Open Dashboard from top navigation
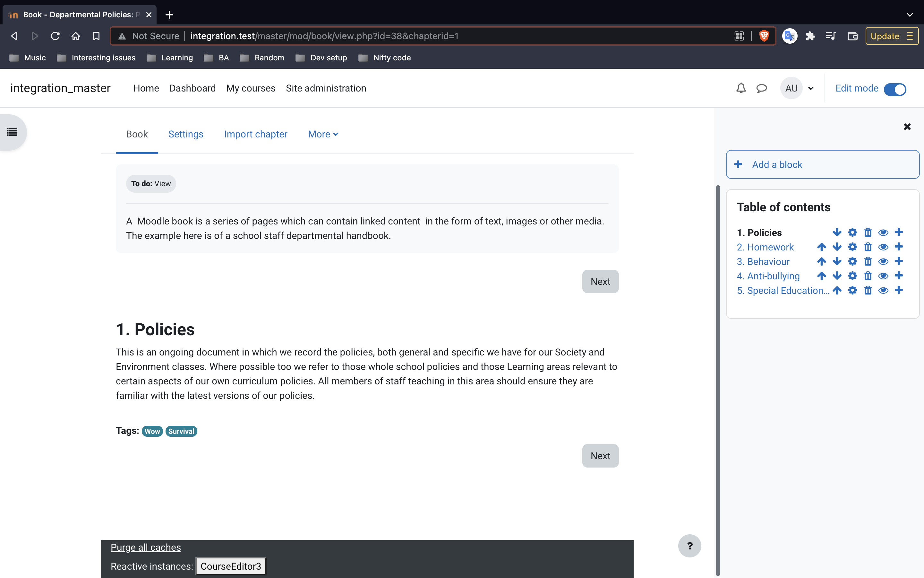Viewport: 924px width, 578px height. (x=193, y=88)
